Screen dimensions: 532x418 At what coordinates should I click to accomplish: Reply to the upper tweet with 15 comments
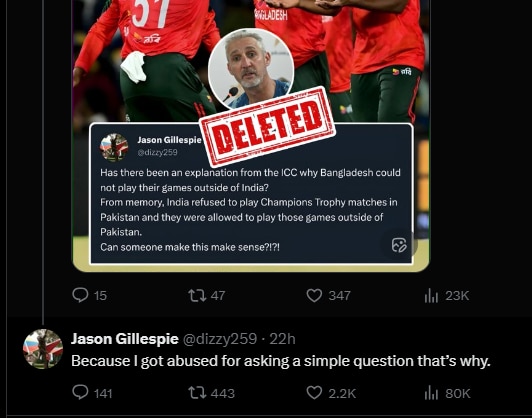(x=90, y=296)
